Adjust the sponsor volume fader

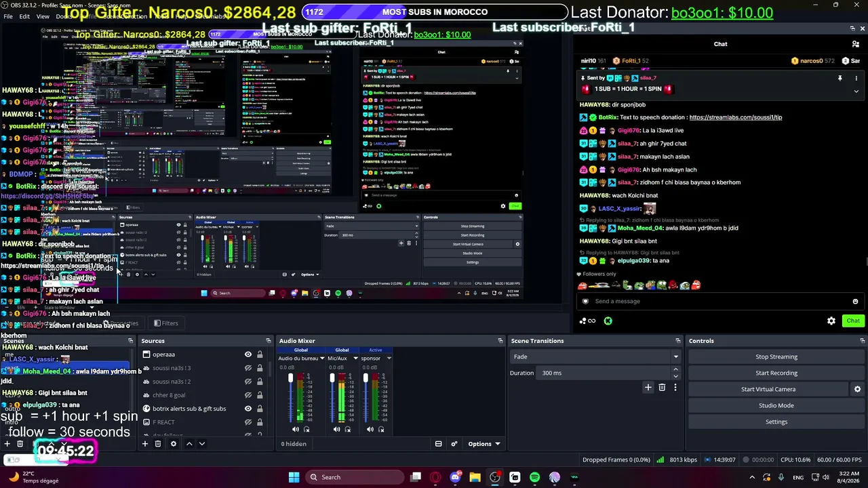click(366, 378)
